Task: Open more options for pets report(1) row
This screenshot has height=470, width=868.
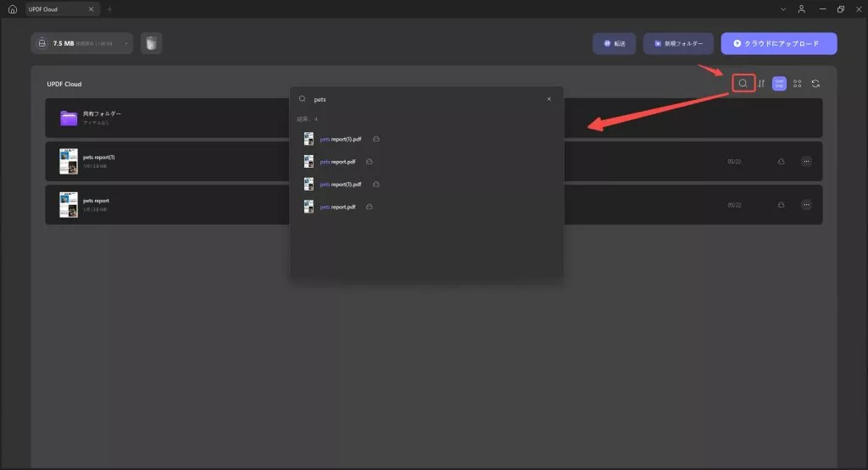Action: coord(806,162)
